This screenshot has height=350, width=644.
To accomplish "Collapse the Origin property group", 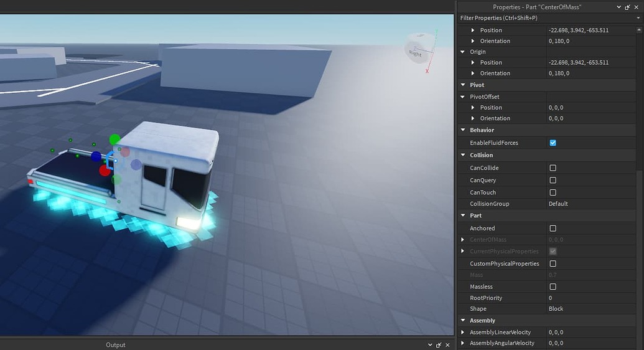I will point(463,52).
